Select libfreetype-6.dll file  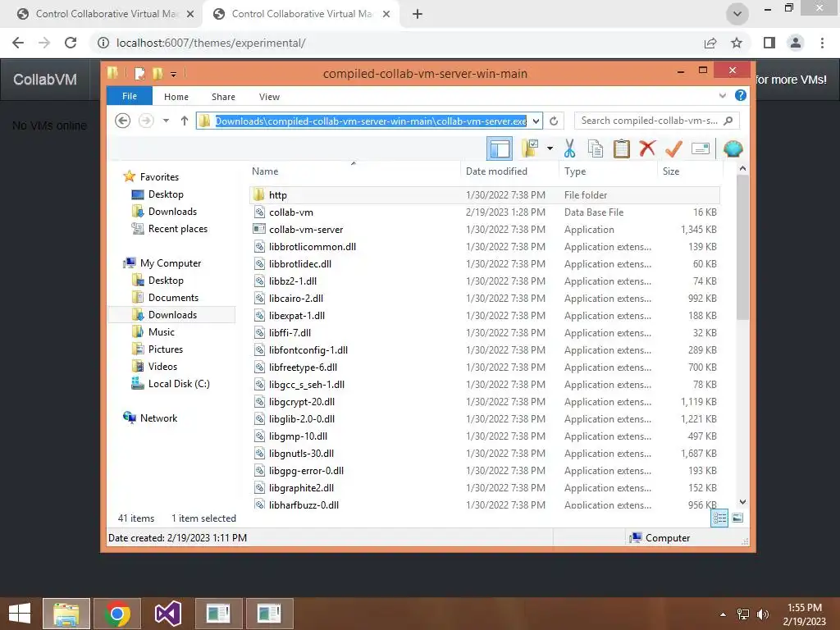(x=484, y=367)
